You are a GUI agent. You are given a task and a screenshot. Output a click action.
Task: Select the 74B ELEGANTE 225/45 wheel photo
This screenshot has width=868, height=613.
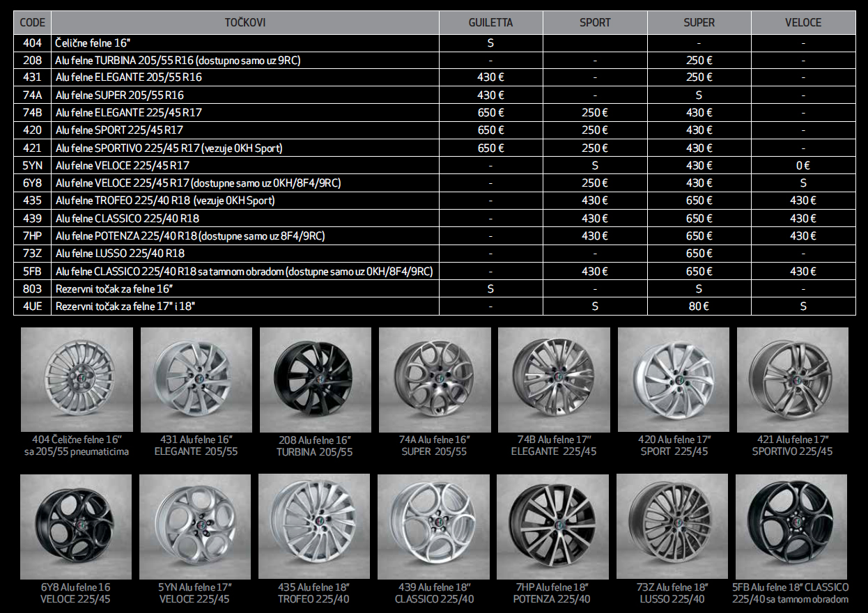pyautogui.click(x=554, y=380)
